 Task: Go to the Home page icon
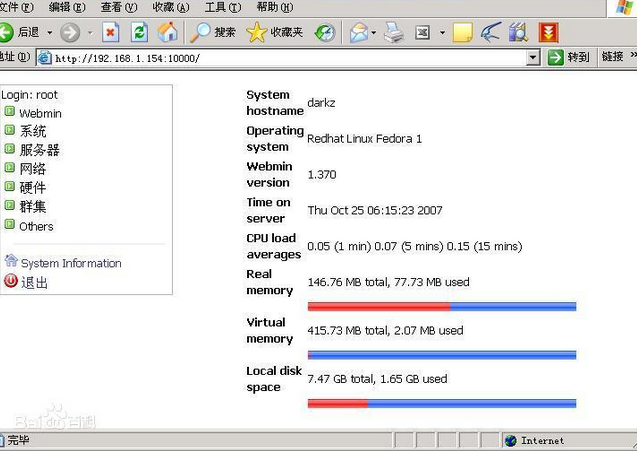(x=168, y=32)
